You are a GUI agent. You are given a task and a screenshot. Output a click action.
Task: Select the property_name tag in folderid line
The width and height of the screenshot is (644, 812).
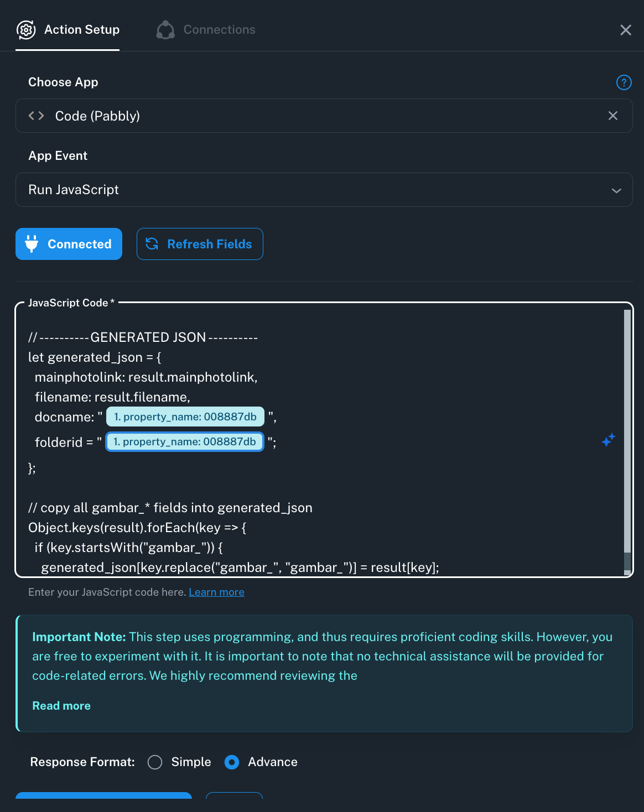(185, 442)
